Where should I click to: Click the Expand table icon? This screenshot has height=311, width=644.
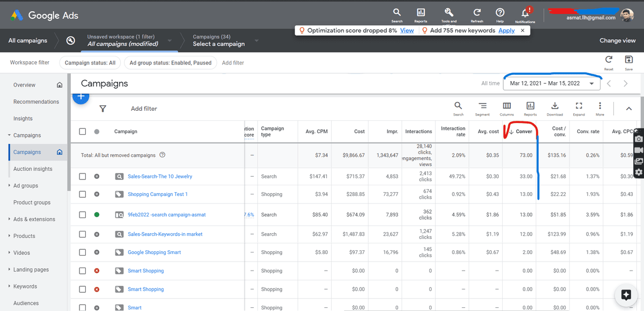coord(579,106)
